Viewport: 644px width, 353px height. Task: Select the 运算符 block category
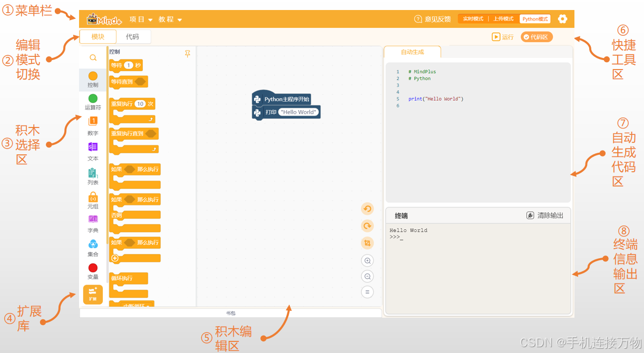[x=92, y=102]
